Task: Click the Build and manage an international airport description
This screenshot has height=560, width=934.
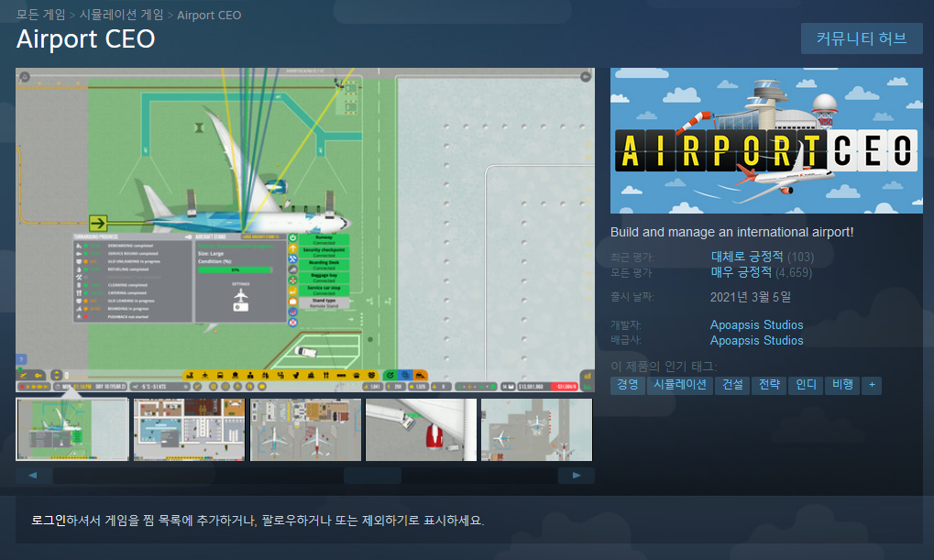Action: point(732,232)
